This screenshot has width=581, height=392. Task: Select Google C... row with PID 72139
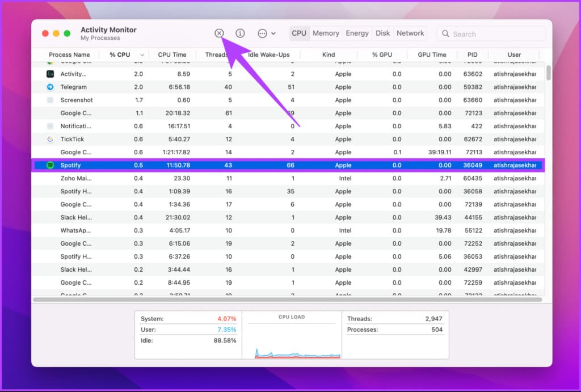coord(288,204)
